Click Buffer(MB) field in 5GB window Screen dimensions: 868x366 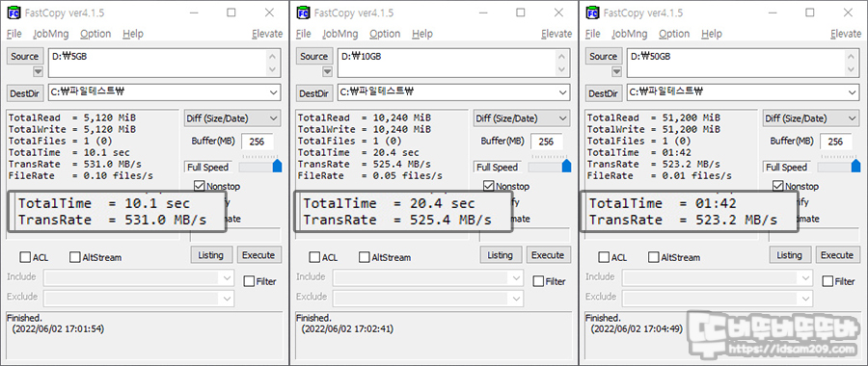(258, 142)
